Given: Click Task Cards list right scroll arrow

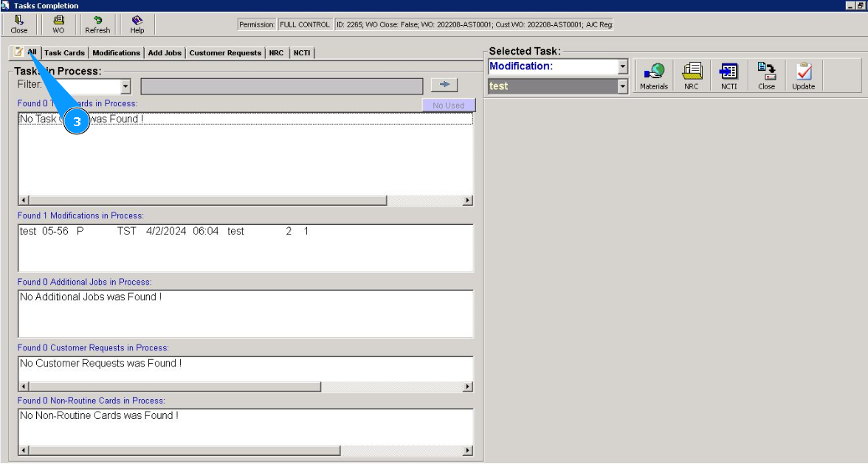Looking at the screenshot, I should [468, 200].
